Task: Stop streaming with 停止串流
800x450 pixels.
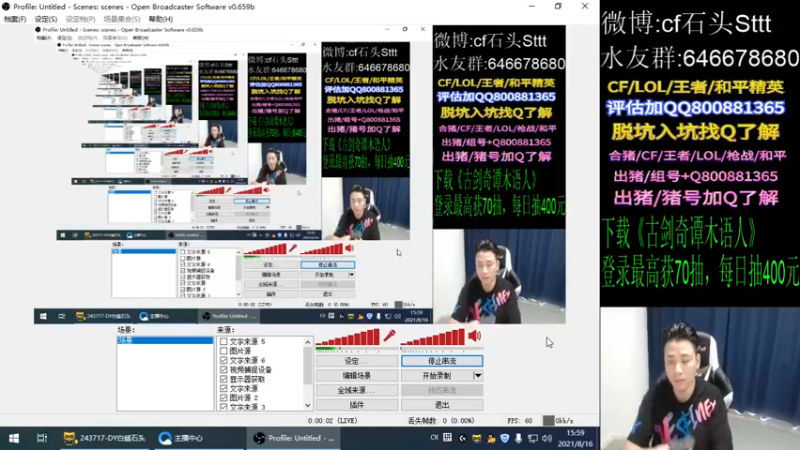Action: (x=442, y=361)
